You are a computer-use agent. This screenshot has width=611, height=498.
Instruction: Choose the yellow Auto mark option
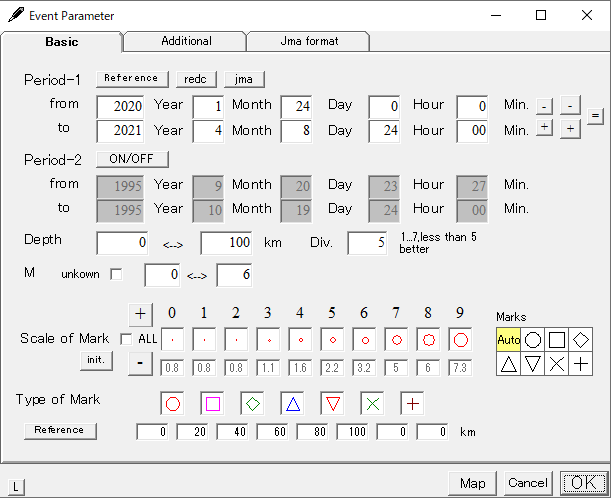pos(509,340)
